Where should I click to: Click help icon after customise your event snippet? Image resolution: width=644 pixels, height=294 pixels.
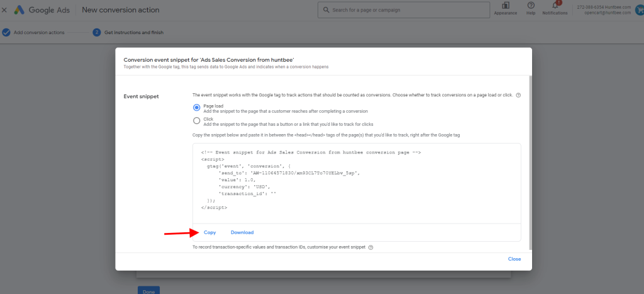click(x=371, y=247)
